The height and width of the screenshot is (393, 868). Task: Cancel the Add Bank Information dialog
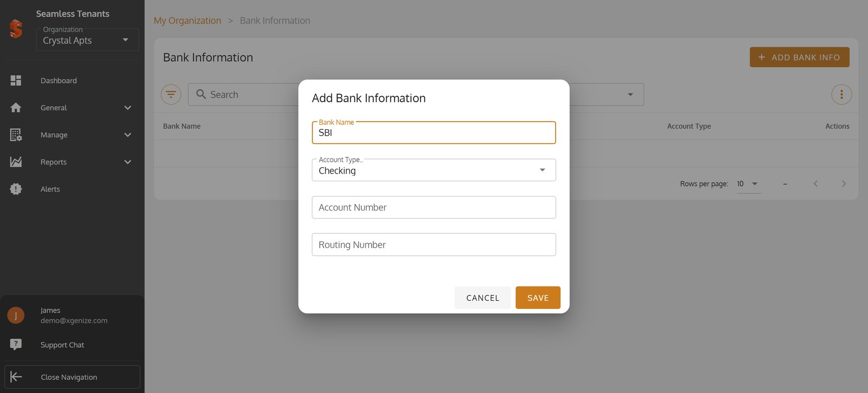[x=483, y=297]
